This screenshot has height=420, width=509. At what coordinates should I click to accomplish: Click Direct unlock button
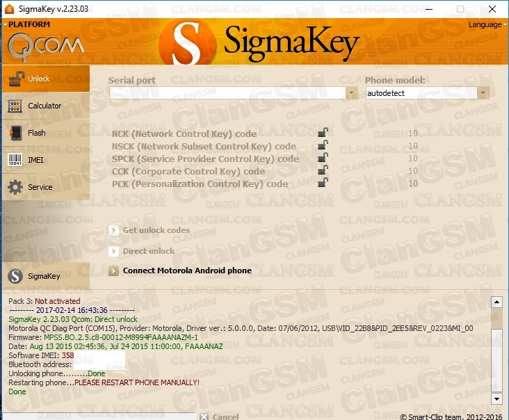point(149,251)
